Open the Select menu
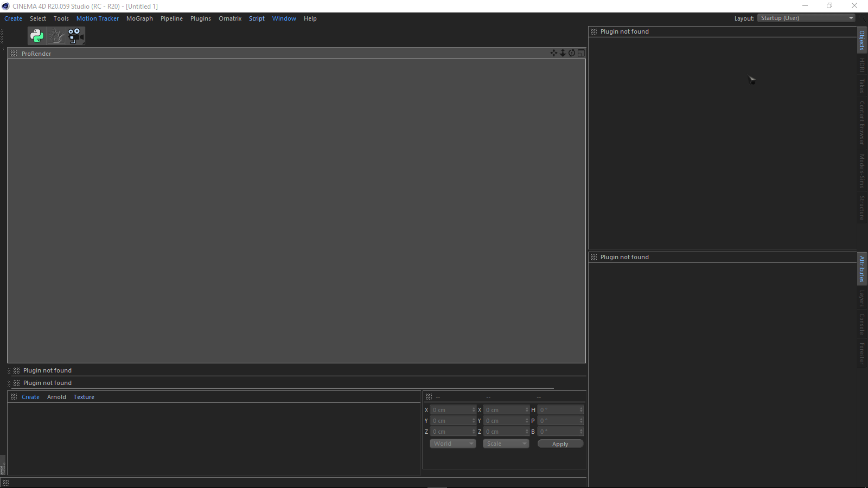The height and width of the screenshot is (488, 868). tap(38, 18)
